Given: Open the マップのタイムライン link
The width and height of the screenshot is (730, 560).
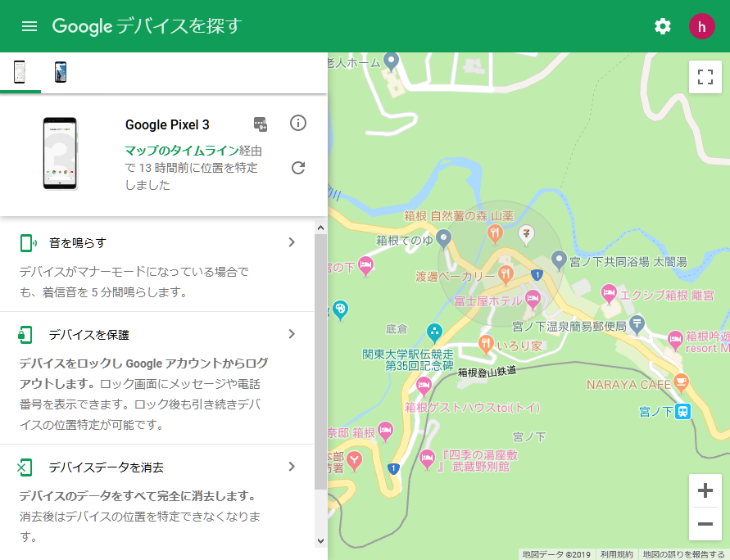Looking at the screenshot, I should click(x=181, y=151).
